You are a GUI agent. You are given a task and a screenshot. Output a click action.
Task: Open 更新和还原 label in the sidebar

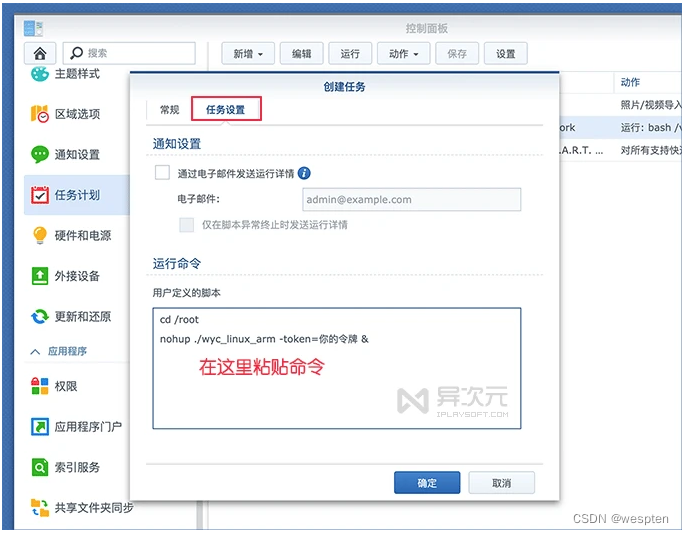[83, 316]
